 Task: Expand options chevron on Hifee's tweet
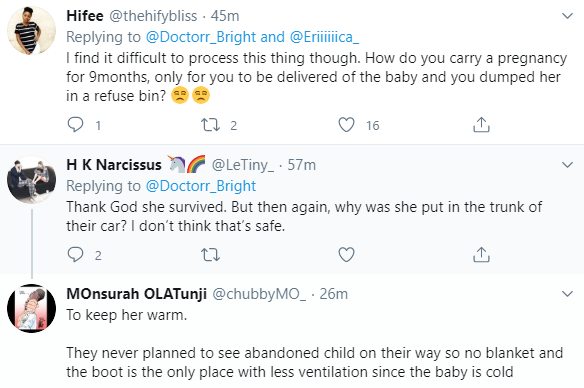567,16
